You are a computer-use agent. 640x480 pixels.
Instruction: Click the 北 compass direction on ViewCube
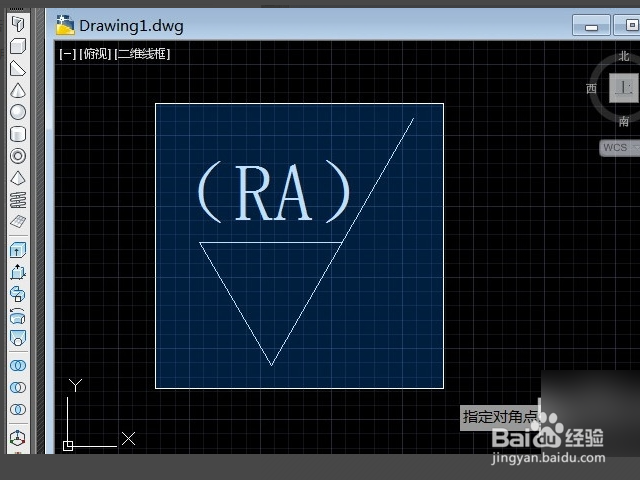click(623, 56)
